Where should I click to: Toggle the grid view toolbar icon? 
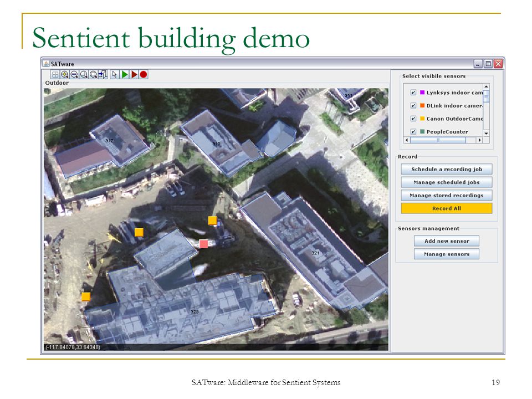click(55, 74)
